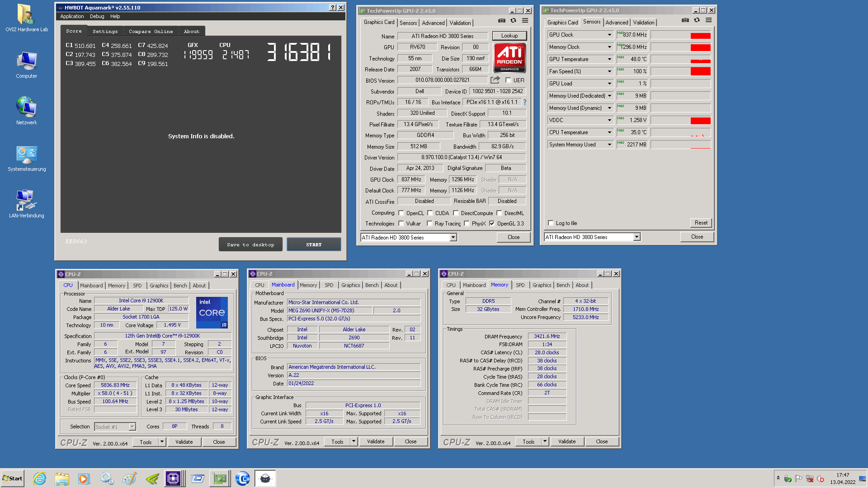The height and width of the screenshot is (488, 868).
Task: Click the GPU-Z taskbar button
Action: tap(220, 479)
